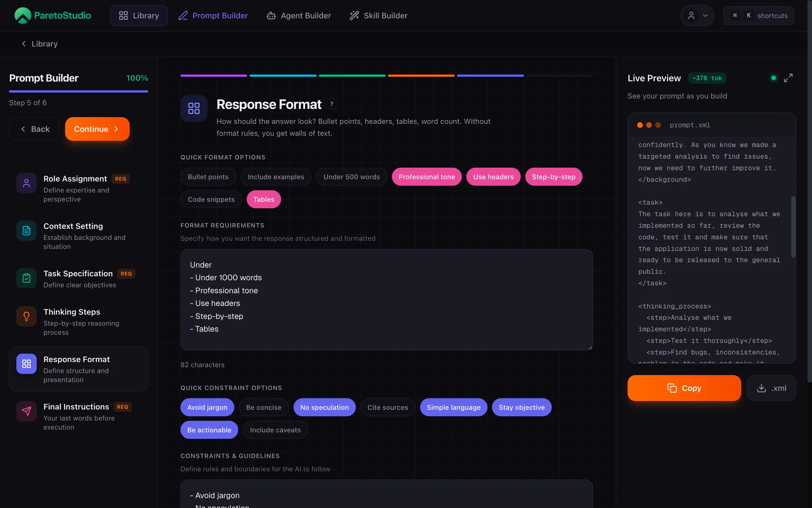Select the Role Assignment step icon
Viewport: 812px width, 508px height.
pos(27,183)
